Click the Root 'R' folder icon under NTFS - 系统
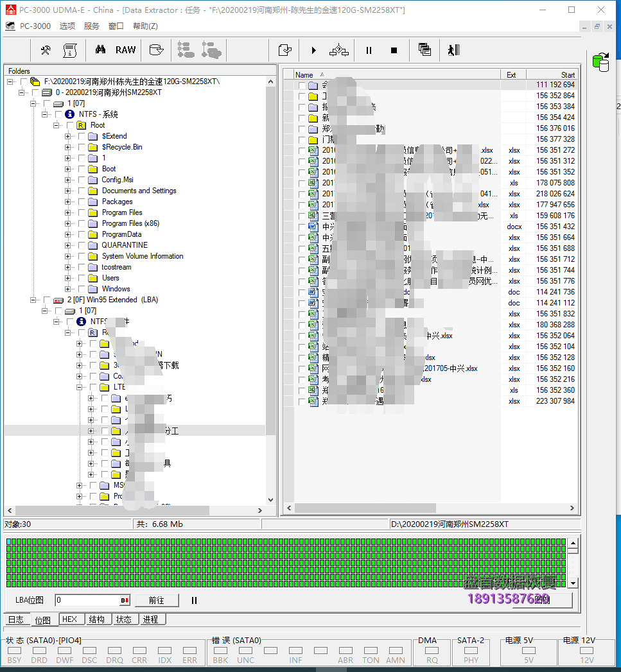This screenshot has width=621, height=672. pos(81,125)
